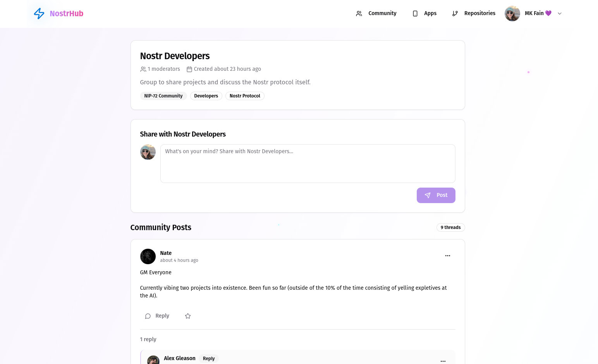Click MK Fain's profile avatar in header
This screenshot has width=598, height=364.
tap(512, 14)
